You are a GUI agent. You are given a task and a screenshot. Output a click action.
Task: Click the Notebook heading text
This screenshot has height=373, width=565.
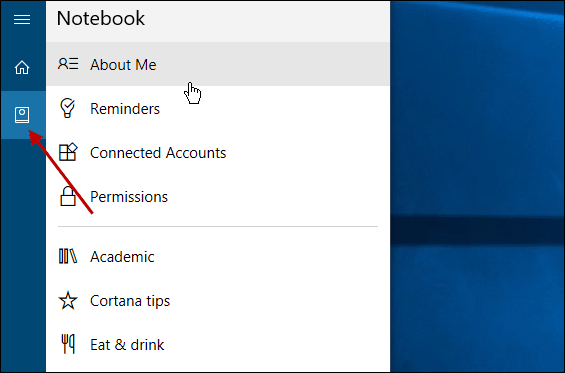click(101, 18)
